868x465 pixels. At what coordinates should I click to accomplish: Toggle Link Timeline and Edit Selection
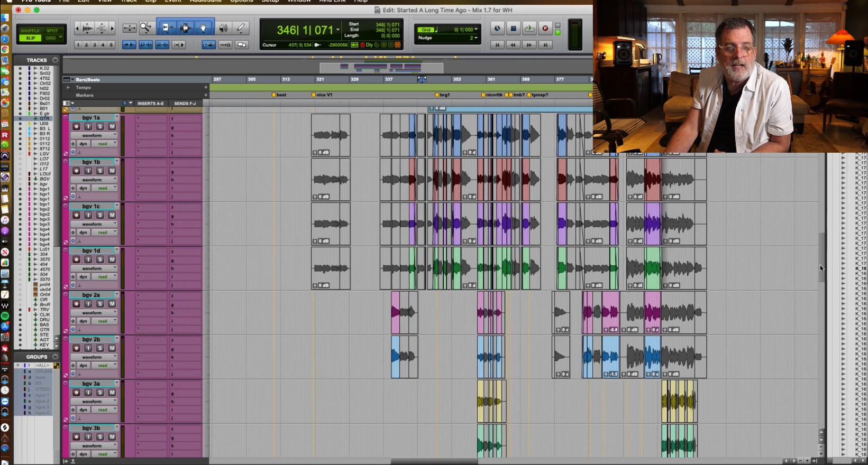pyautogui.click(x=145, y=44)
